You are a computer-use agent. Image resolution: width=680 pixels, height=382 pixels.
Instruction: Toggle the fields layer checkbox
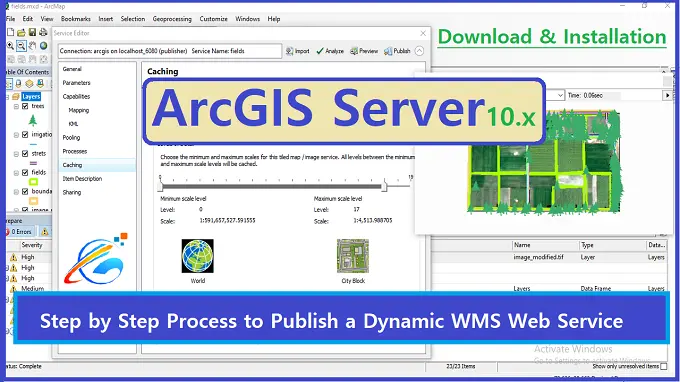click(25, 173)
